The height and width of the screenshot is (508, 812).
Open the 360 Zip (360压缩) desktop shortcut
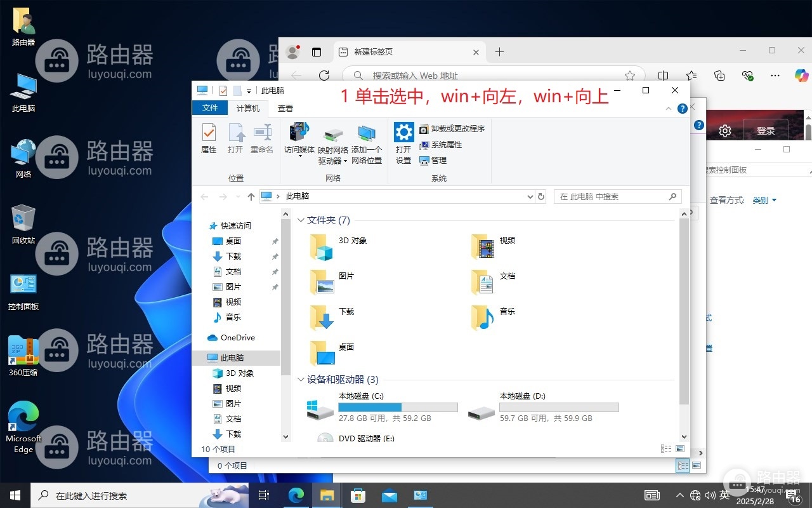23,356
